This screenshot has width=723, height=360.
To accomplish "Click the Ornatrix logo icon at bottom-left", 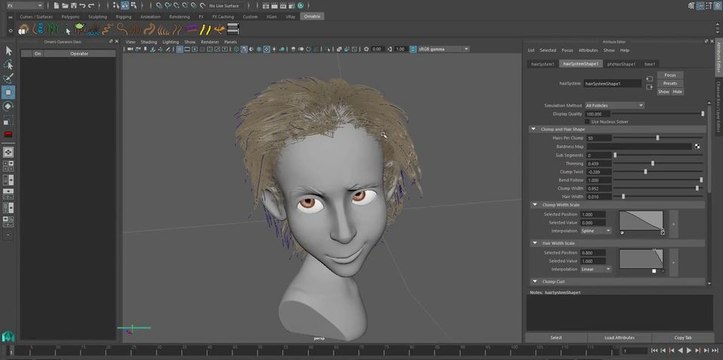I will coord(8,336).
